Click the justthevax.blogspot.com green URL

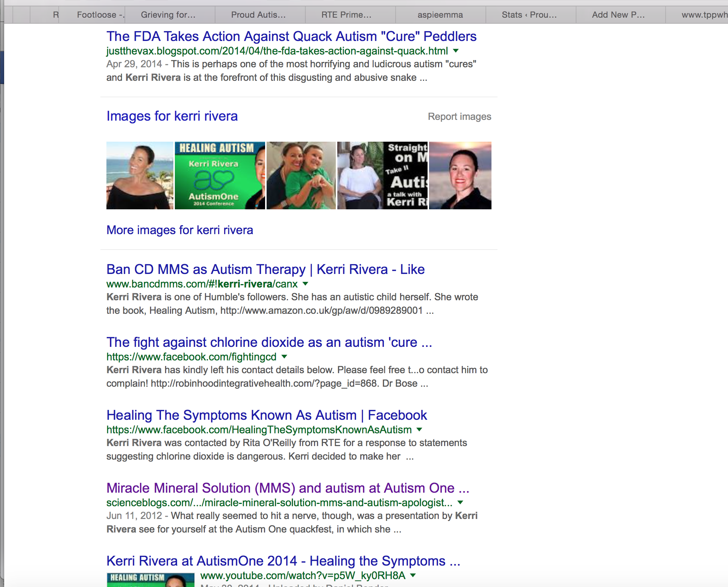coord(277,51)
